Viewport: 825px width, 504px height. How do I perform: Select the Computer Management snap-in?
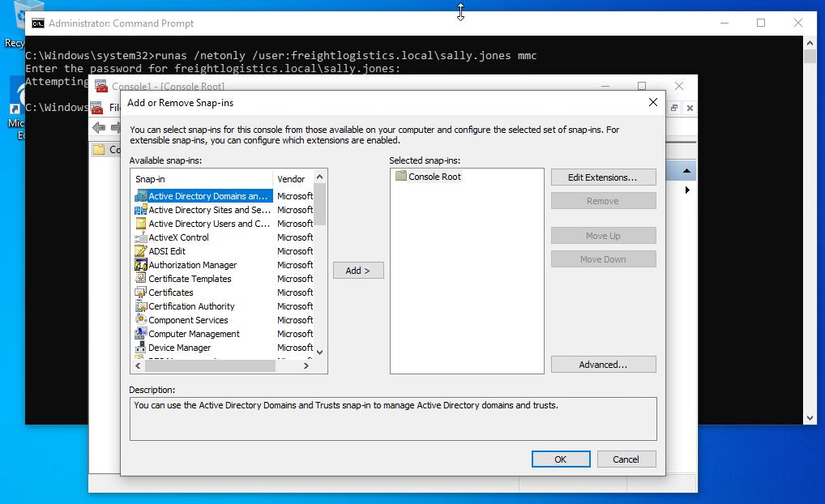[x=194, y=334]
